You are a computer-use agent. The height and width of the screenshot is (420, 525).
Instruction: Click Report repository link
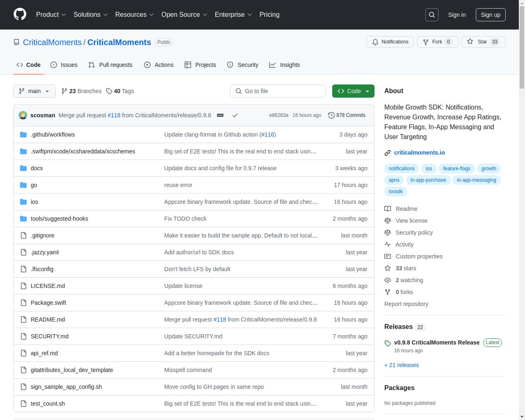406,304
